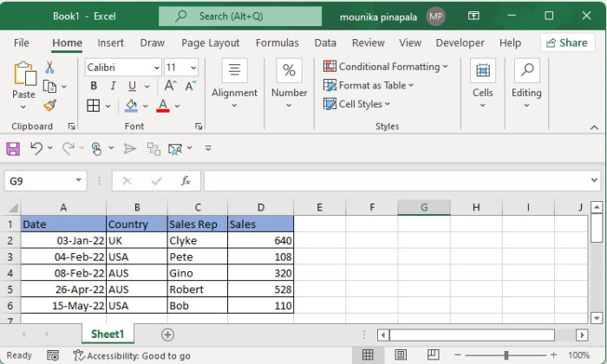Click the Insert Function fx icon
Viewport: 607px width, 364px height.
[185, 180]
